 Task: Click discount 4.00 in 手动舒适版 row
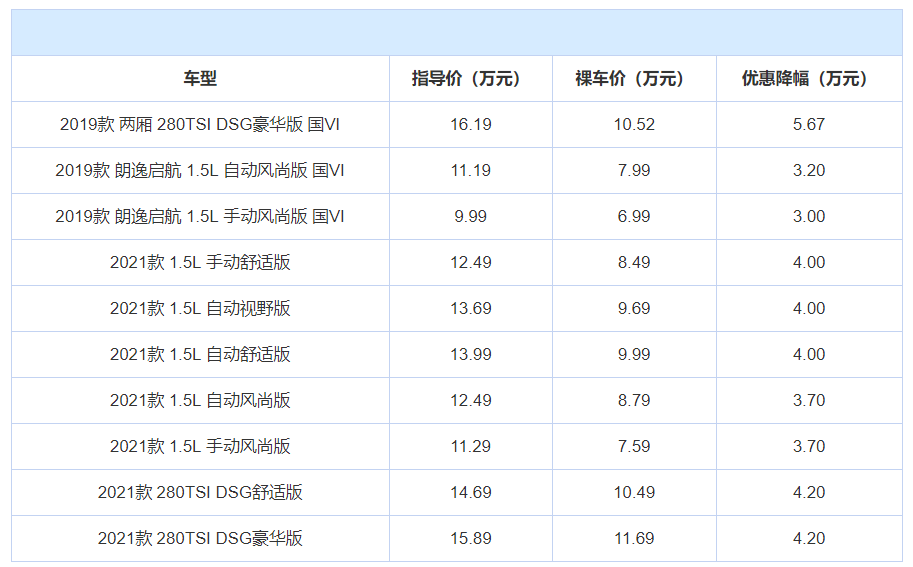point(809,263)
